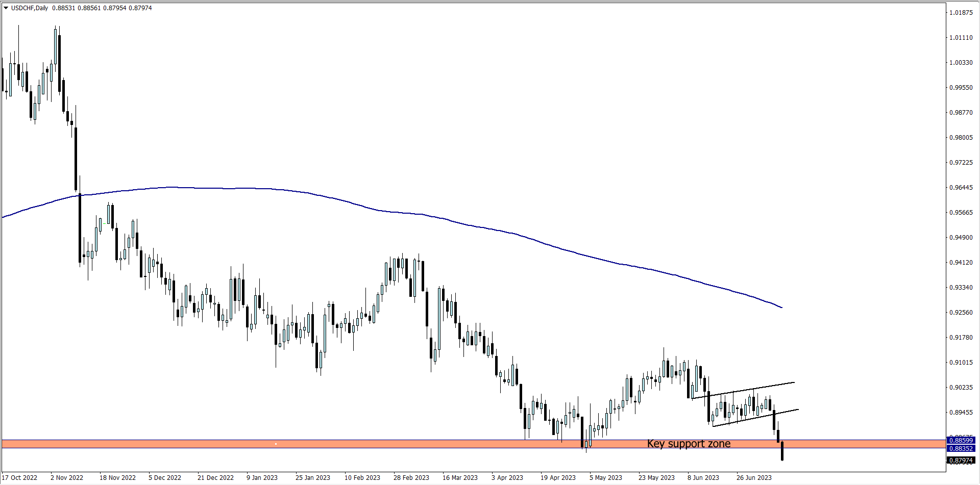This screenshot has width=980, height=485.
Task: Click the 19 Apr 2023 date label
Action: (x=558, y=478)
